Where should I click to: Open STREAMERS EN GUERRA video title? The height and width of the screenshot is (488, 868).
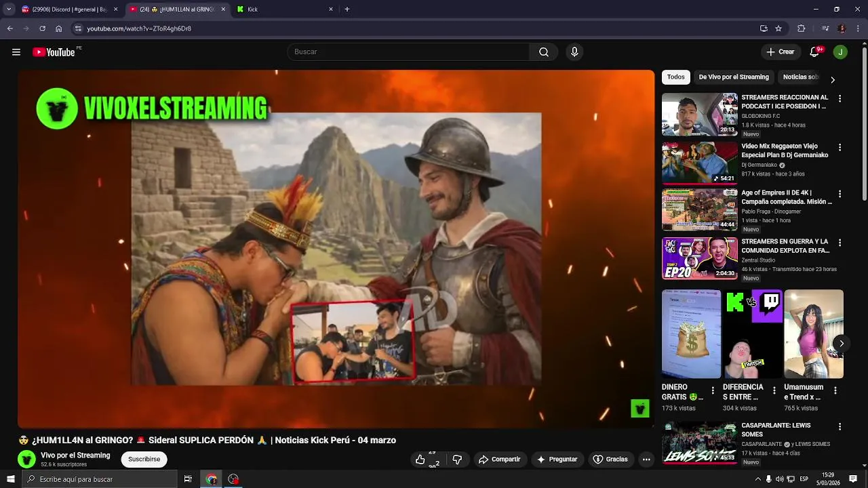point(785,246)
